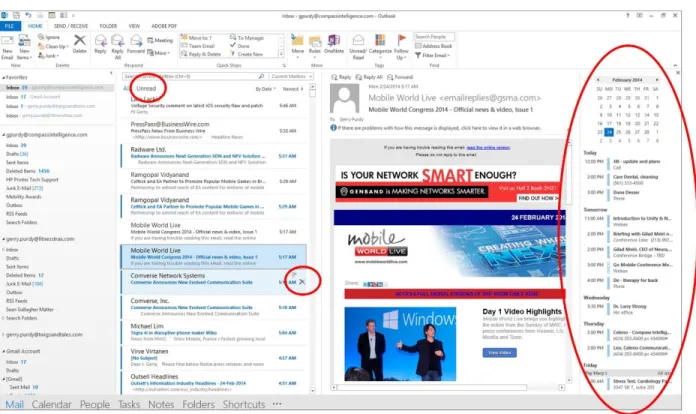Viewport: 696px width, 414px height.
Task: Go to previous month in the calendar peek
Action: (x=598, y=80)
